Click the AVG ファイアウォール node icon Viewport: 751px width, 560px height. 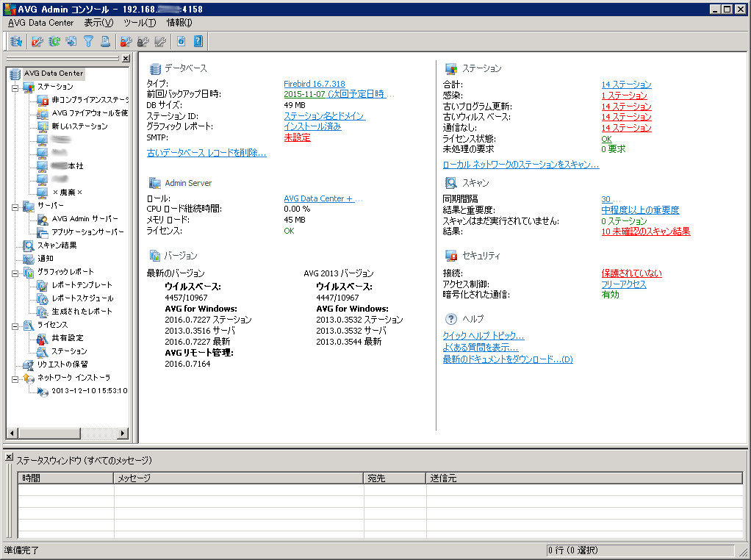point(43,113)
